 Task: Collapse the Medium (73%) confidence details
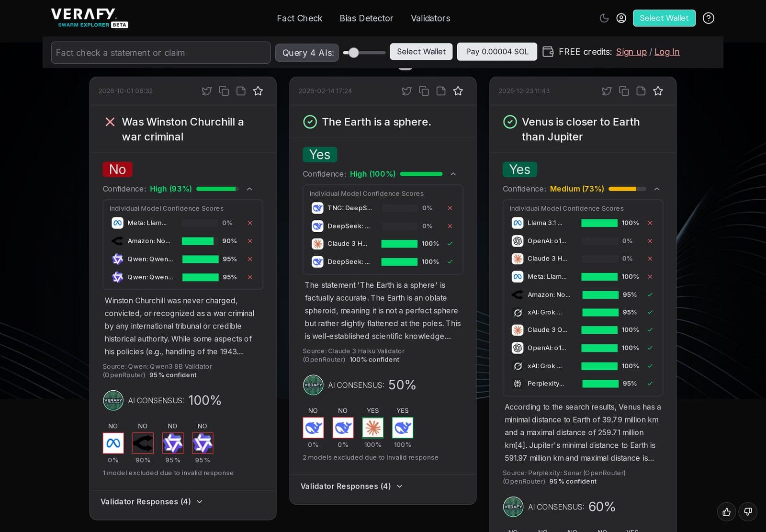pyautogui.click(x=657, y=189)
